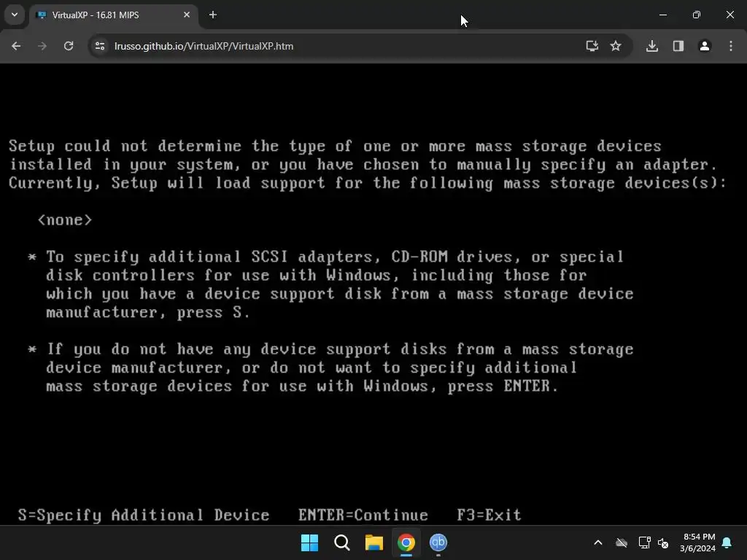Click 'S=Specify Additional Device' in the status line
The height and width of the screenshot is (560, 747).
(144, 516)
